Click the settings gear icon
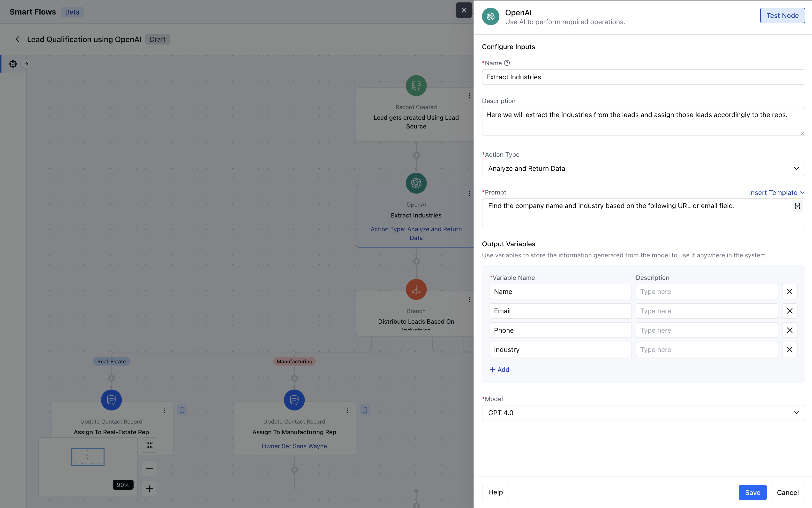Screen dimensions: 812x508 pyautogui.click(x=13, y=64)
